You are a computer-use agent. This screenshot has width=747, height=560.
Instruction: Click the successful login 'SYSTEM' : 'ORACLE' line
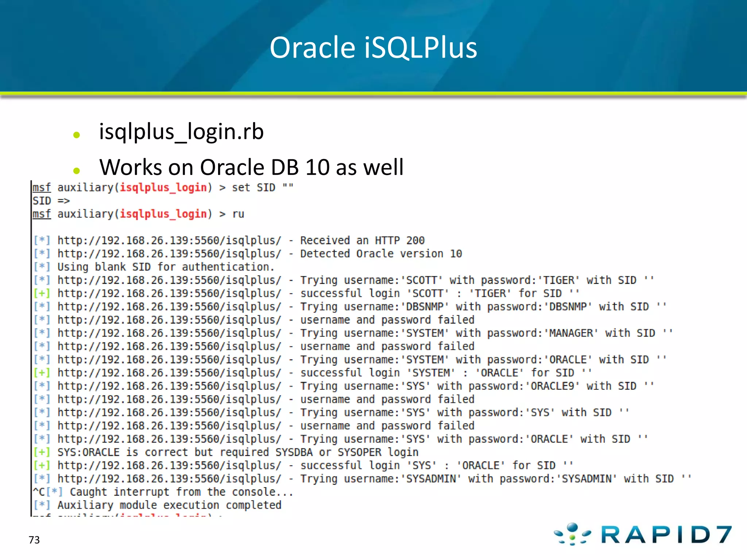[313, 373]
